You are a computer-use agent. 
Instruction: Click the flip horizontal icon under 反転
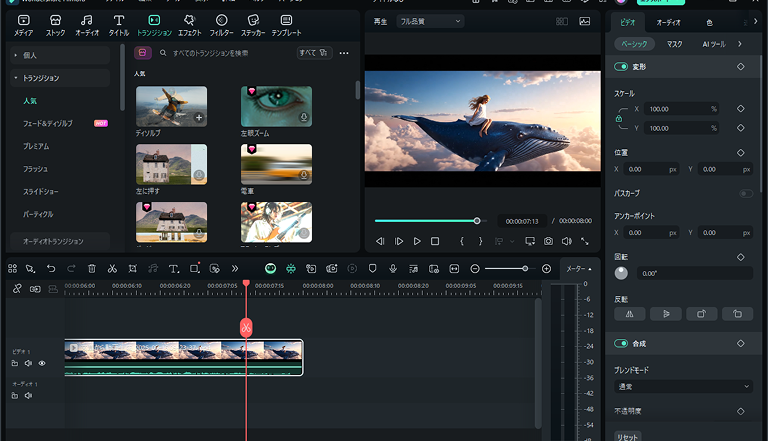[629, 314]
